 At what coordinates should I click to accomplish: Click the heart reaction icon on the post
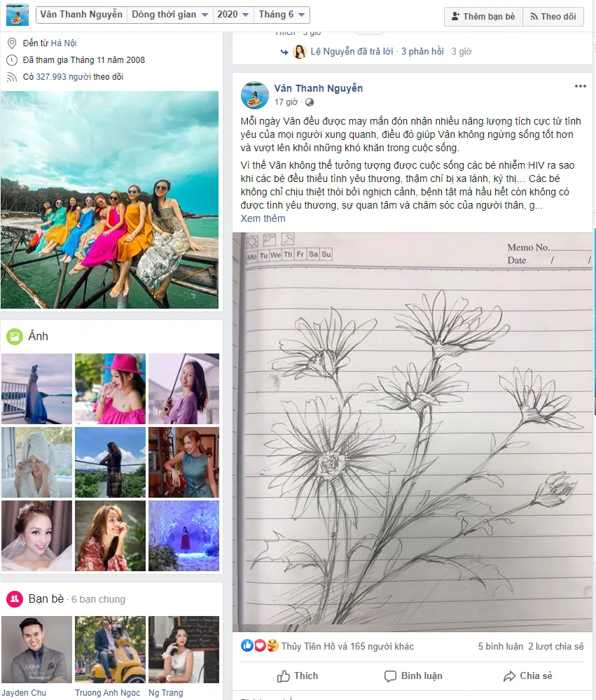[260, 645]
